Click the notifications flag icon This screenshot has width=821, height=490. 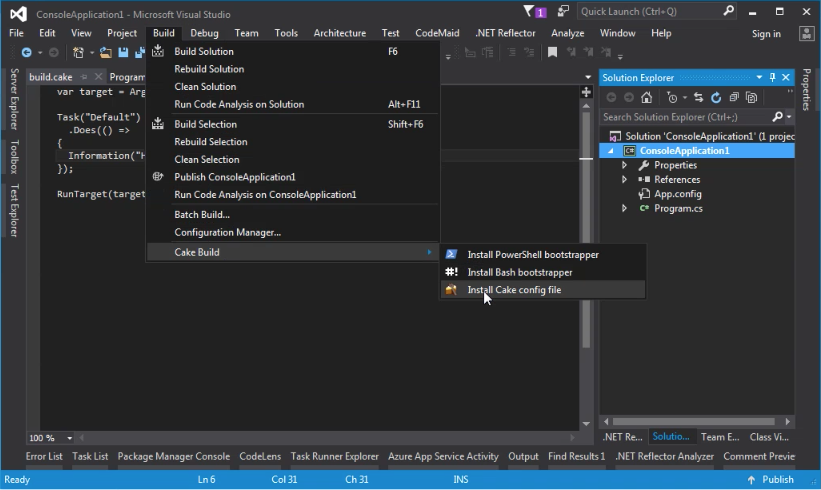point(529,12)
